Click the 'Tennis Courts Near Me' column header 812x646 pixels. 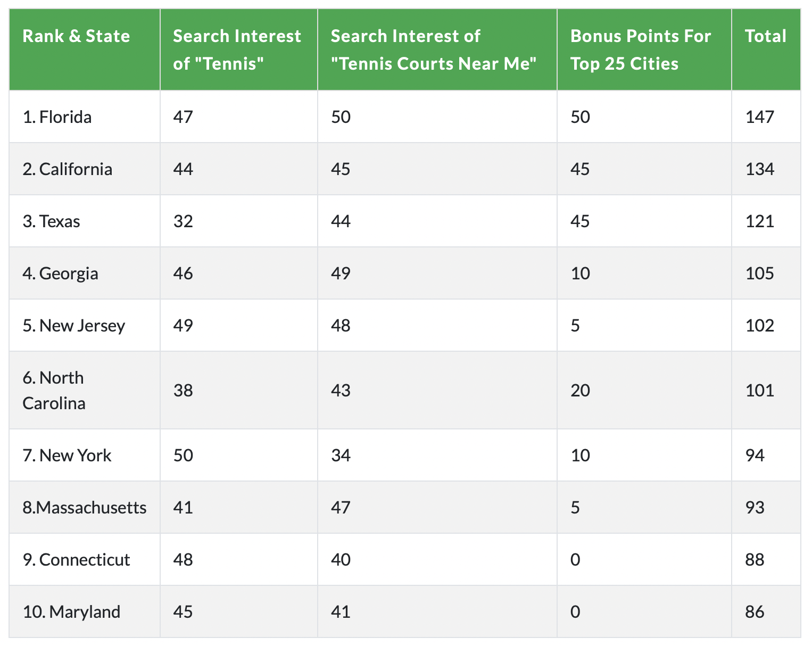click(434, 49)
